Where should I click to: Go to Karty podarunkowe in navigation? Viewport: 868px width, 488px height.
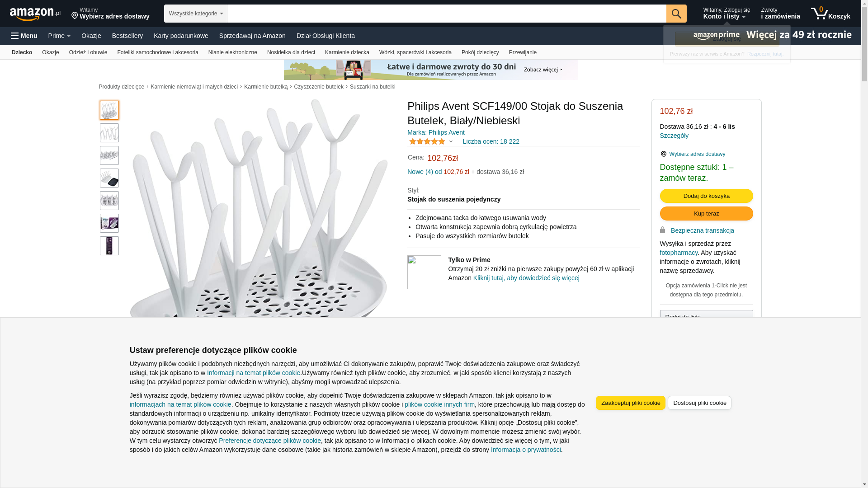(x=181, y=36)
